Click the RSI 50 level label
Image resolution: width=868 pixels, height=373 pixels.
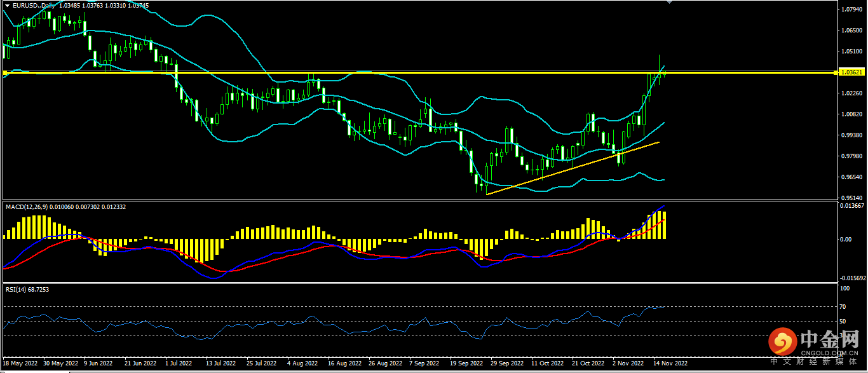point(843,322)
